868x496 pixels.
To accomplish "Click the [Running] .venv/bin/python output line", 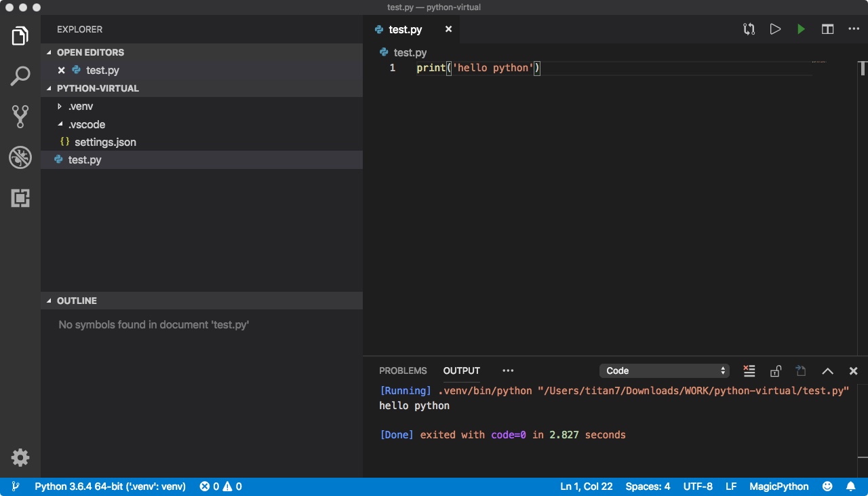I will point(614,391).
